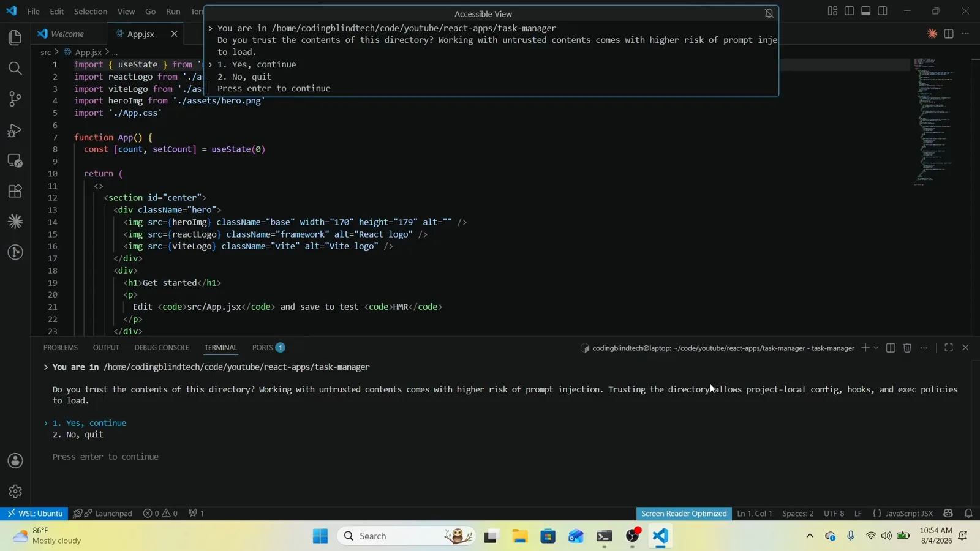This screenshot has height=551, width=980.
Task: Click src breadcrumb folder
Action: 46,53
